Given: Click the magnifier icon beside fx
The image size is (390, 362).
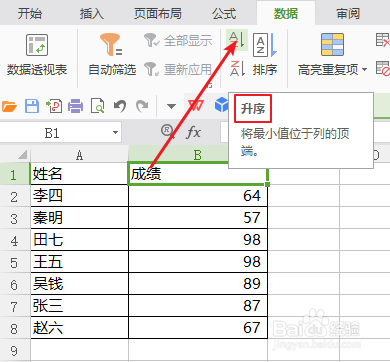Looking at the screenshot, I should pos(167,131).
